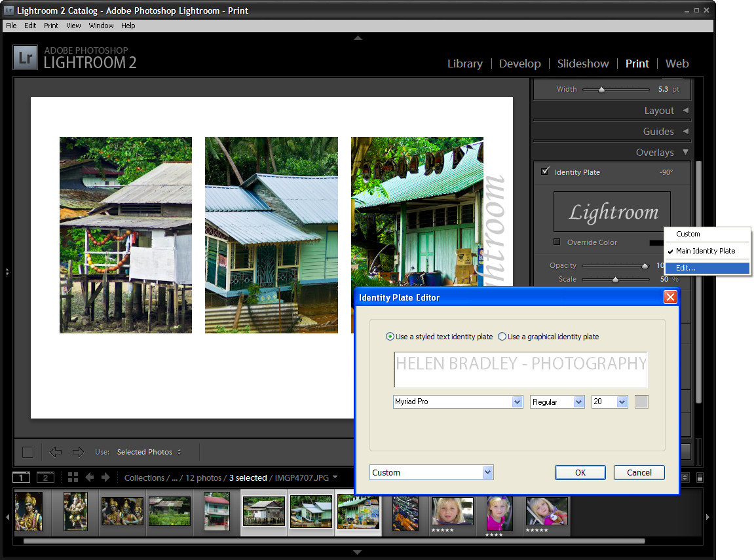Enable the Identity Plate checkbox
This screenshot has height=560, width=754.
(x=545, y=171)
